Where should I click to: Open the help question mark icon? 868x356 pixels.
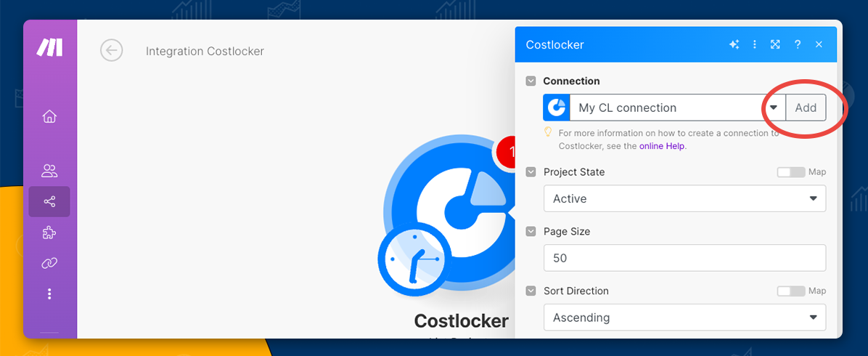click(x=797, y=45)
